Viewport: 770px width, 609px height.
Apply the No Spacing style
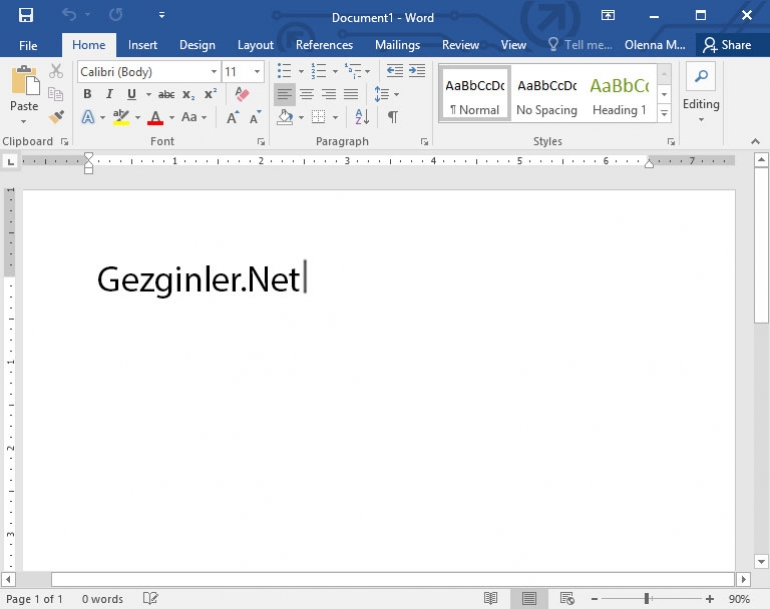pos(547,94)
